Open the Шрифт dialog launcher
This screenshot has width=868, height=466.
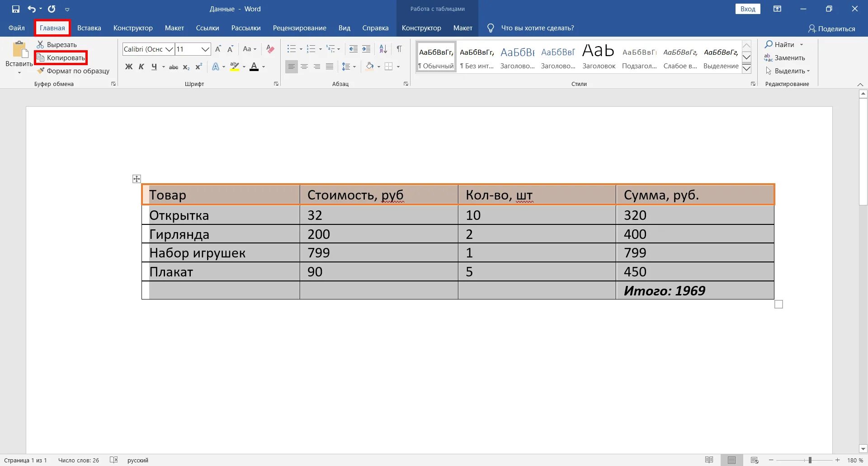point(276,84)
